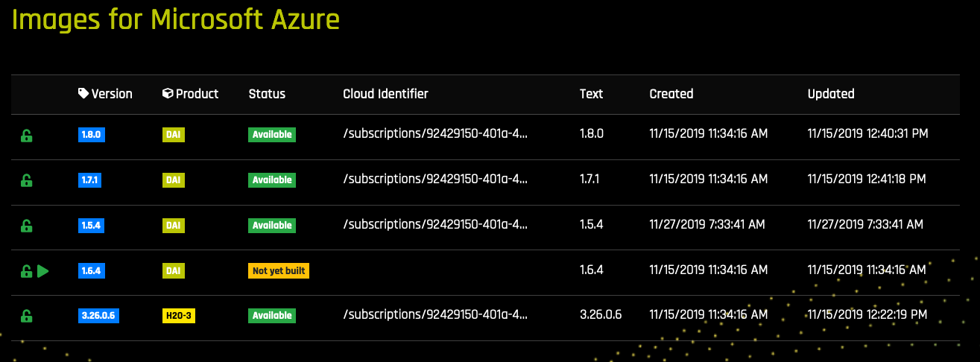Click the DAI product badge in 1.8.0 row
The height and width of the screenshot is (362, 980).
pyautogui.click(x=173, y=135)
